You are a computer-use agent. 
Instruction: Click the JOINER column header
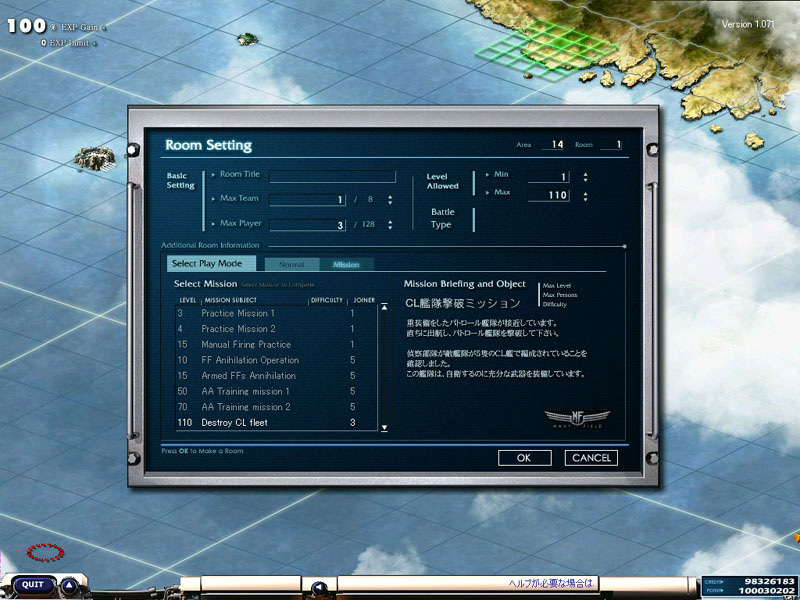364,300
